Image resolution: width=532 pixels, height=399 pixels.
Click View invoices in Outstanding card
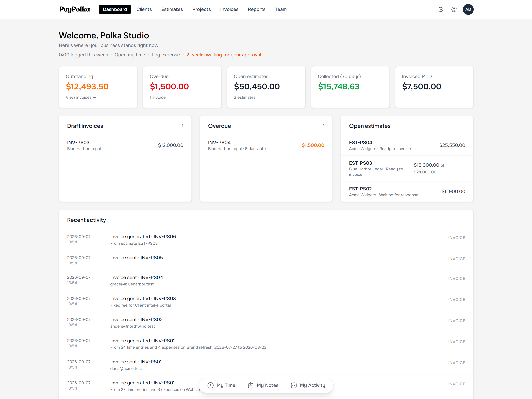tap(81, 97)
